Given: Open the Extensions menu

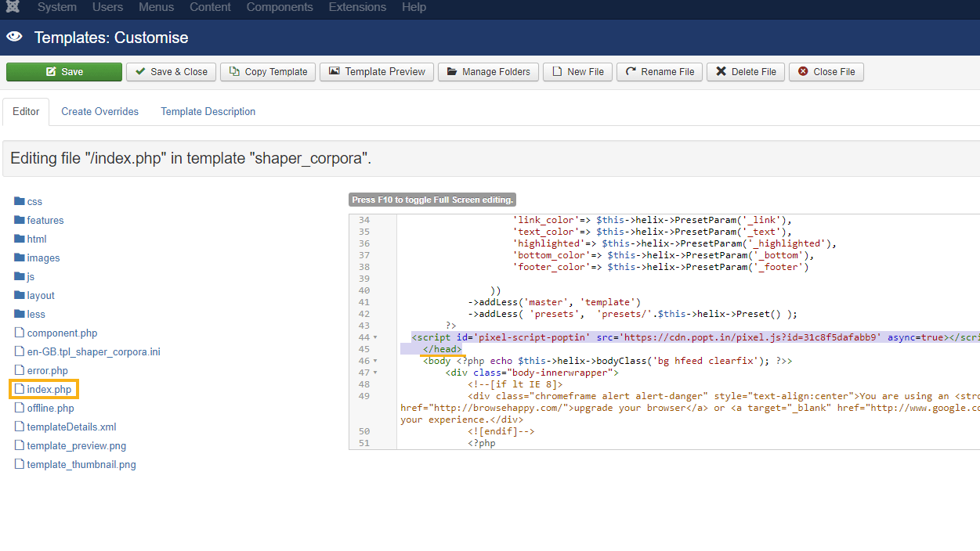Looking at the screenshot, I should [357, 7].
